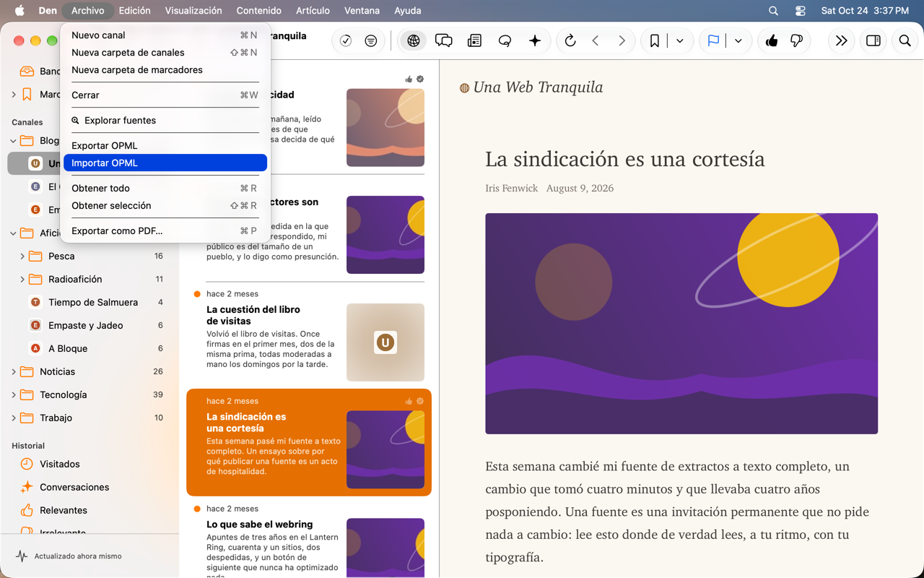Choose Importar OPML from the Archivo menu

click(x=165, y=163)
